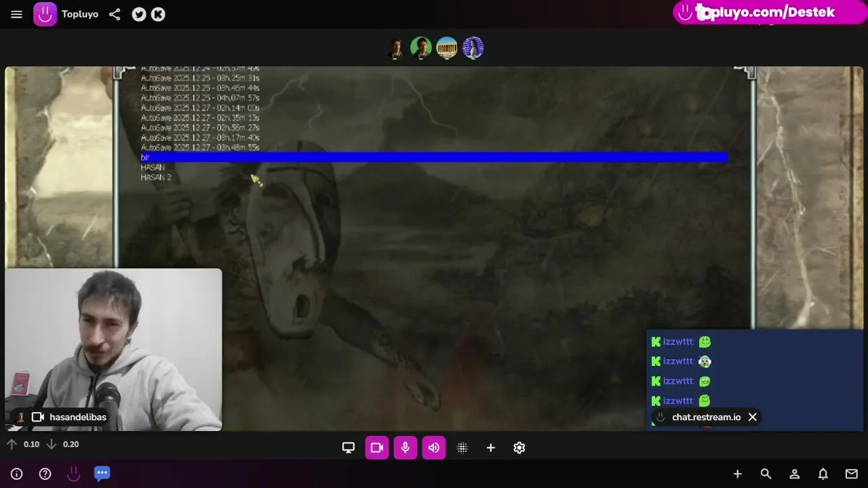Select save 'AutoSave 2025.12.25 - 04h.07m.57s'
This screenshot has width=868, height=488.
click(200, 98)
